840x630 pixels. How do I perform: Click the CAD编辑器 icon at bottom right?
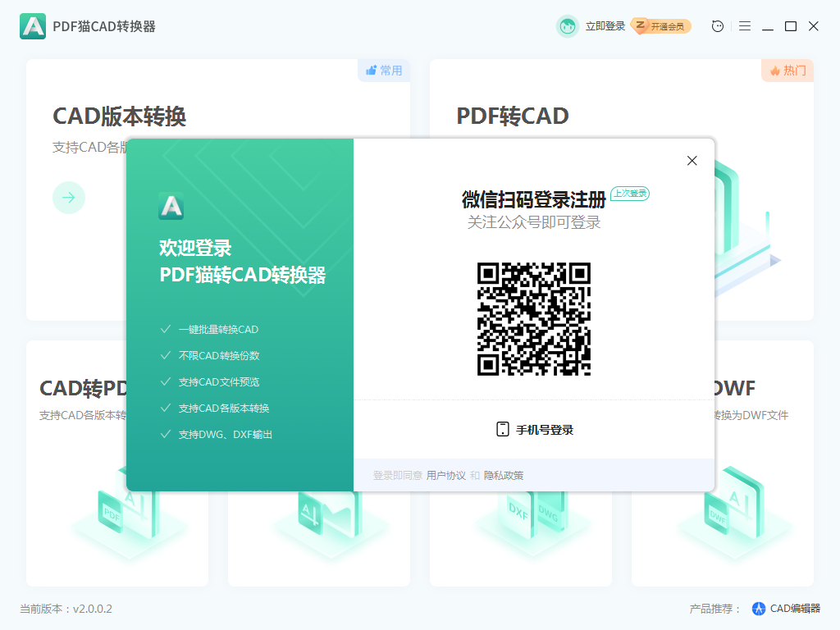click(756, 608)
